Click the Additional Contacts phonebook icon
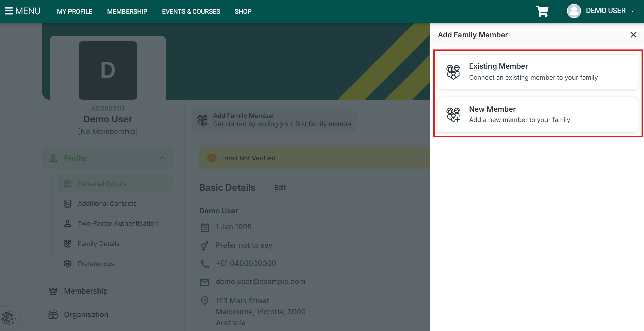644x331 pixels. click(67, 203)
